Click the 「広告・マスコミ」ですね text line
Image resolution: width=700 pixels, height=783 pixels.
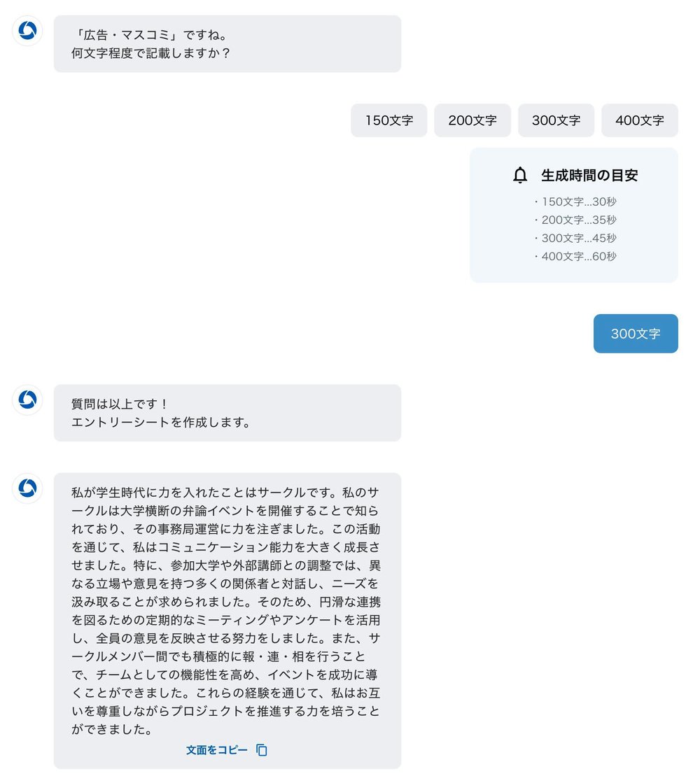pos(150,35)
